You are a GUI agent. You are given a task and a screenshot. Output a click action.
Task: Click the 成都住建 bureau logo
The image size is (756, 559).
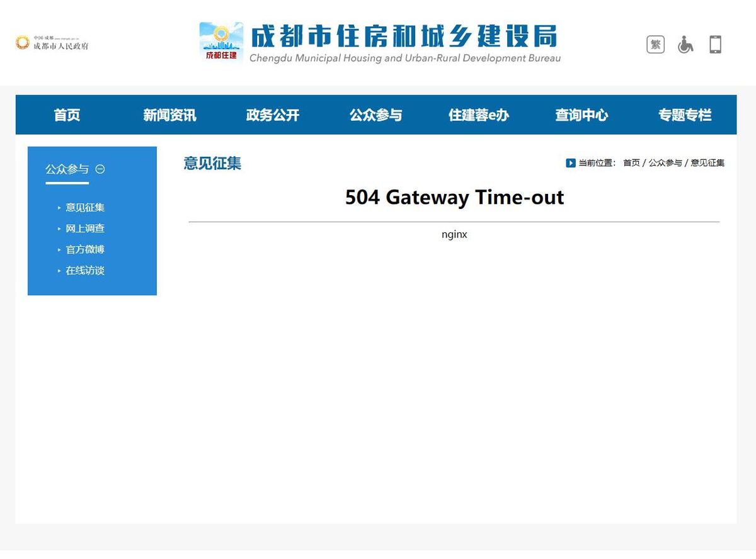click(x=221, y=43)
